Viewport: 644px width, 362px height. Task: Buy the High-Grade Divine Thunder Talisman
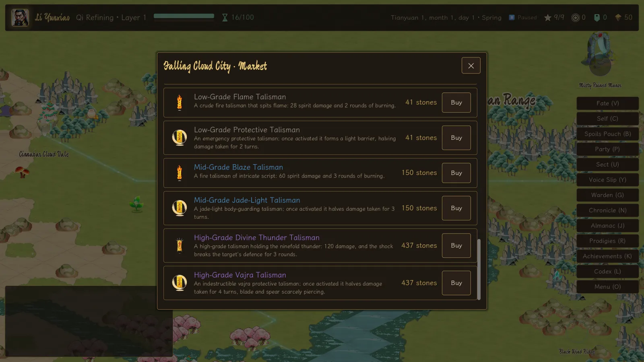(456, 245)
